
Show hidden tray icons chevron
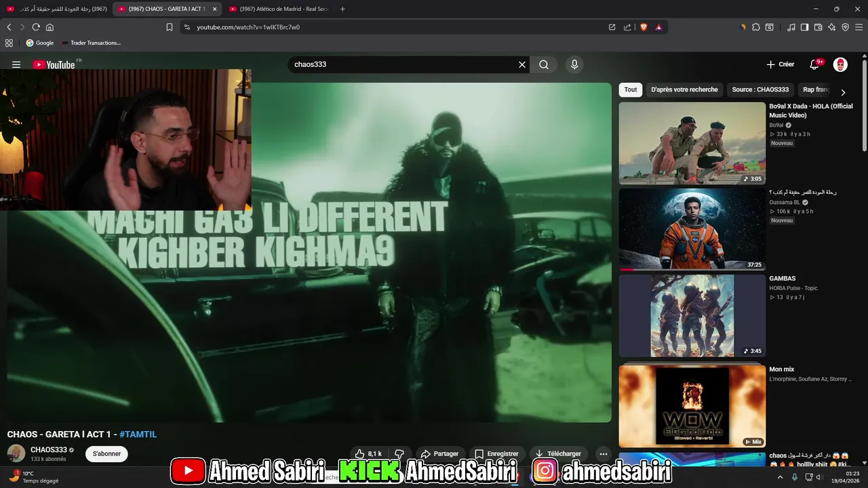point(780,476)
